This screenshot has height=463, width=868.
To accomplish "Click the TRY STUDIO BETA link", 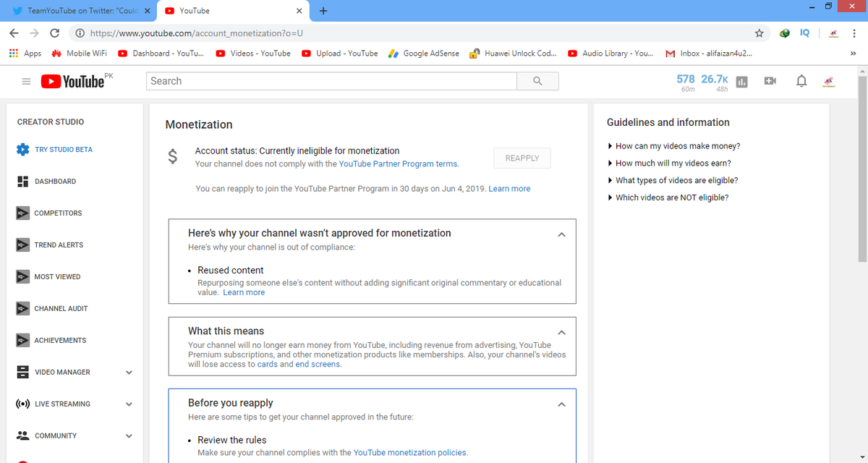I will [x=64, y=150].
